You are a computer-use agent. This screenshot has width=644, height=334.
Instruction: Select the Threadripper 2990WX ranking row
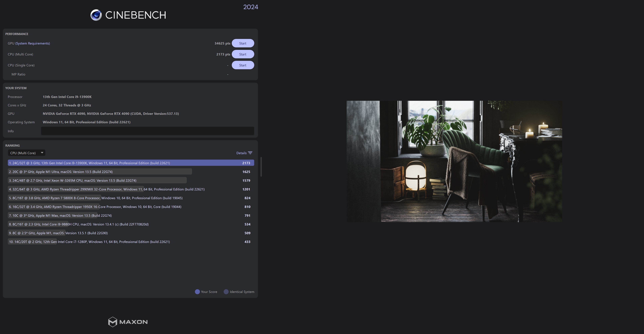[107, 189]
